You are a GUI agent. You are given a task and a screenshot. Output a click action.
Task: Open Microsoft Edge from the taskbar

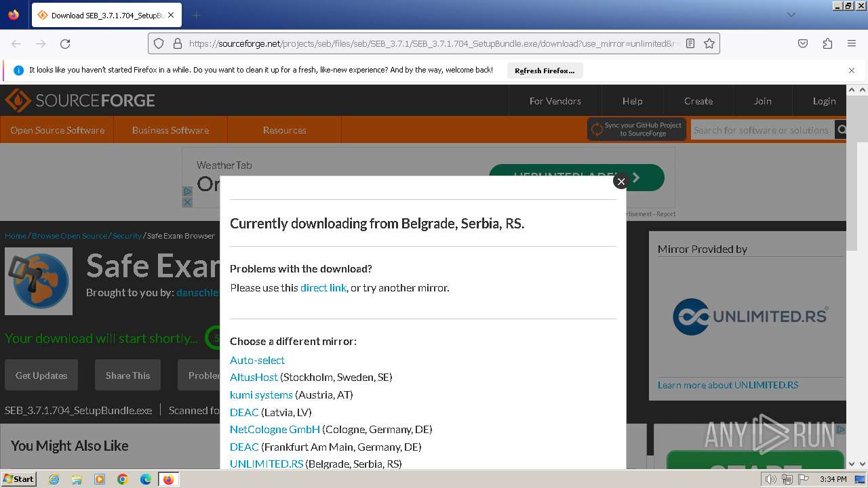pos(146,479)
